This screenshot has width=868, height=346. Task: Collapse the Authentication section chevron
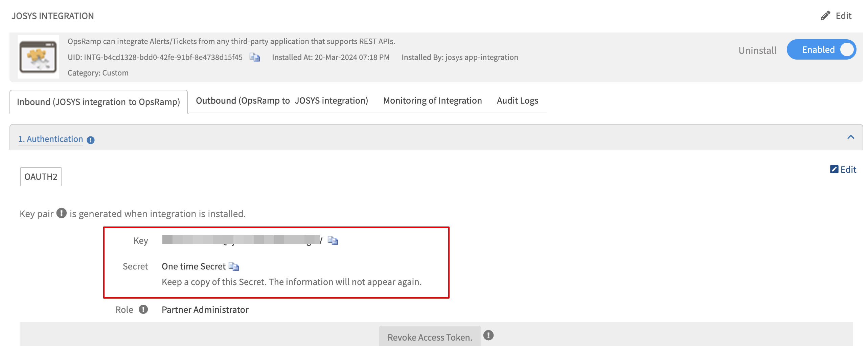click(x=850, y=137)
